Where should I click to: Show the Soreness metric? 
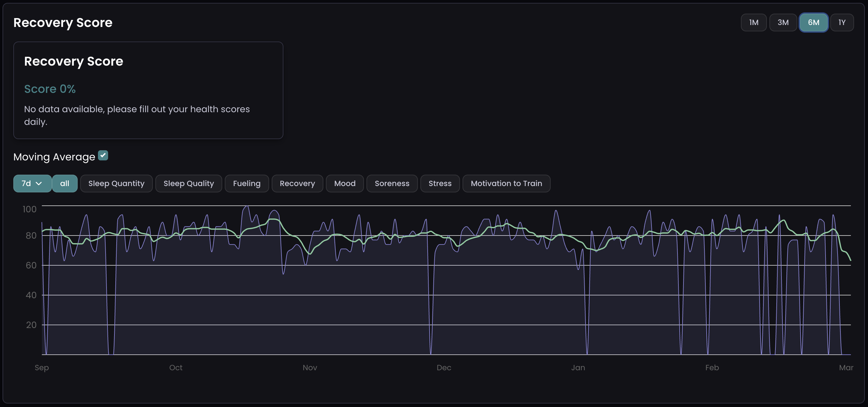click(x=392, y=183)
